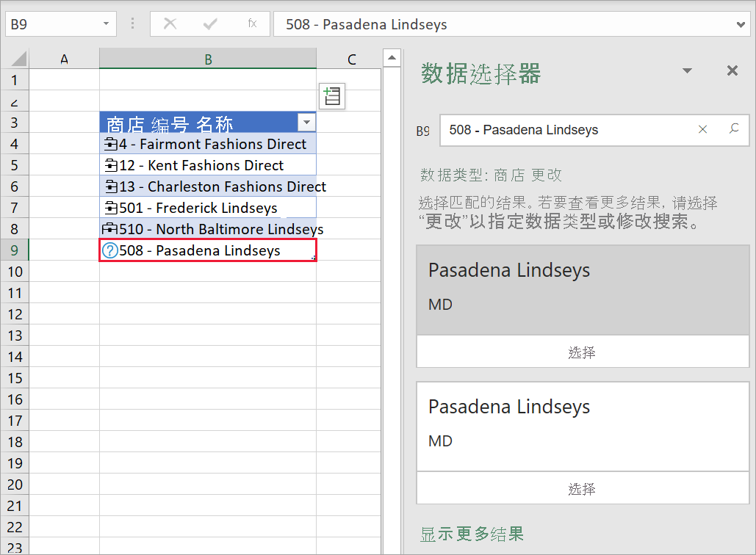Expand the formula bar with its chevron
The width and height of the screenshot is (756, 555).
[741, 23]
